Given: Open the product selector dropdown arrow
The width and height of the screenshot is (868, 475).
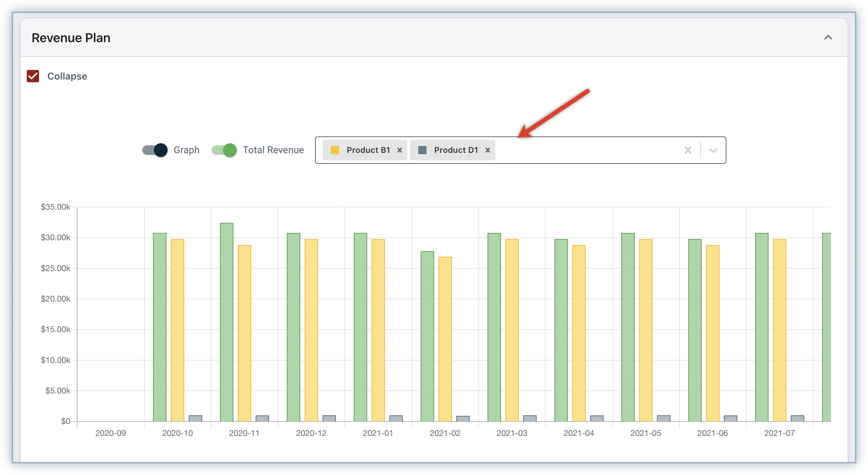Looking at the screenshot, I should (713, 150).
